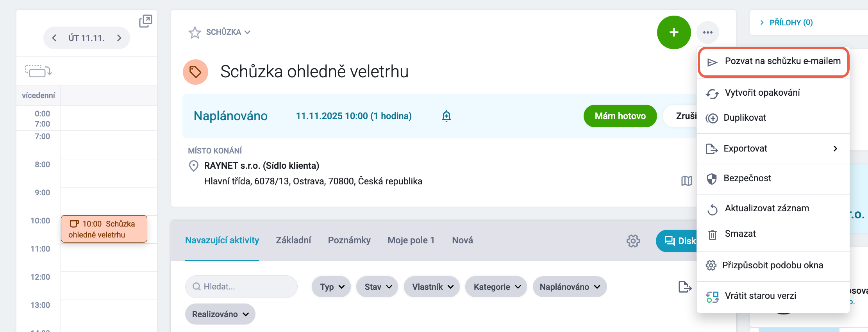Image resolution: width=868 pixels, height=332 pixels.
Task: Click the Hledat search field
Action: (x=241, y=287)
